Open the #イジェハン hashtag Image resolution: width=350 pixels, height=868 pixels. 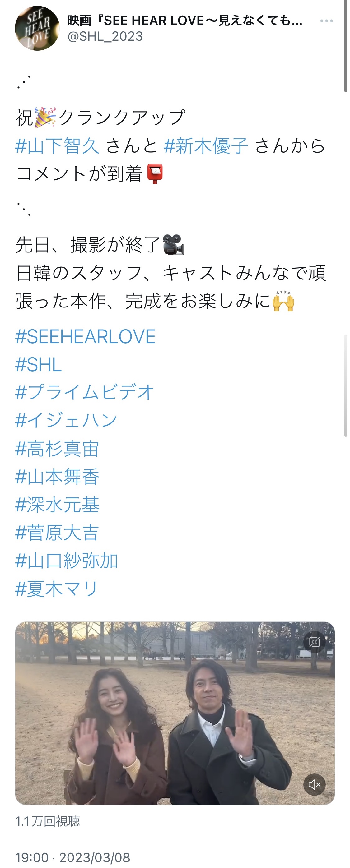[66, 421]
